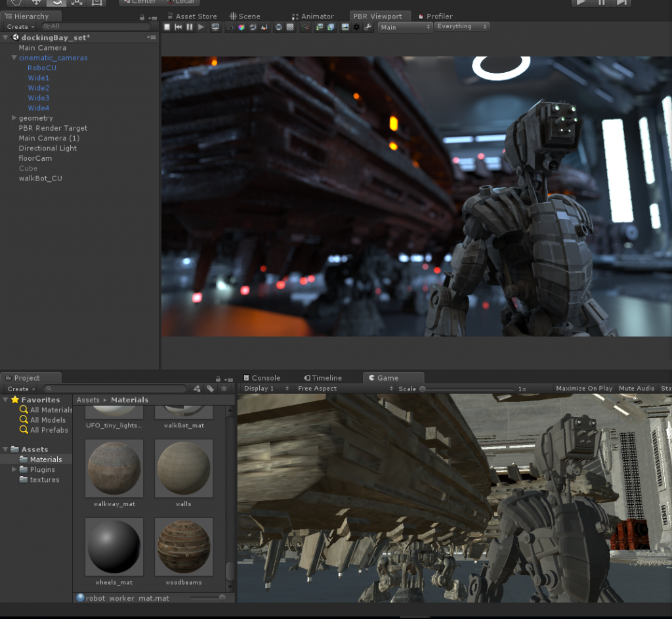
Task: Click Mute Audio above the Game view
Action: (636, 388)
